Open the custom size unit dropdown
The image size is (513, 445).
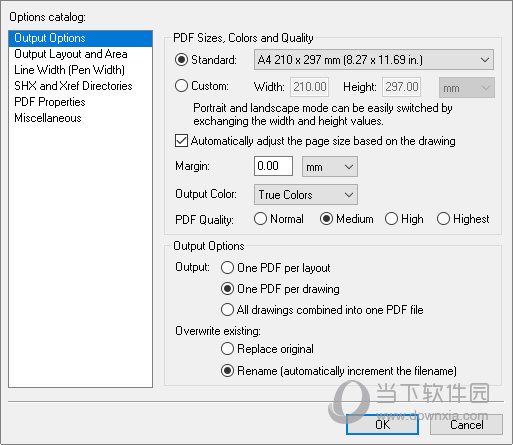467,88
